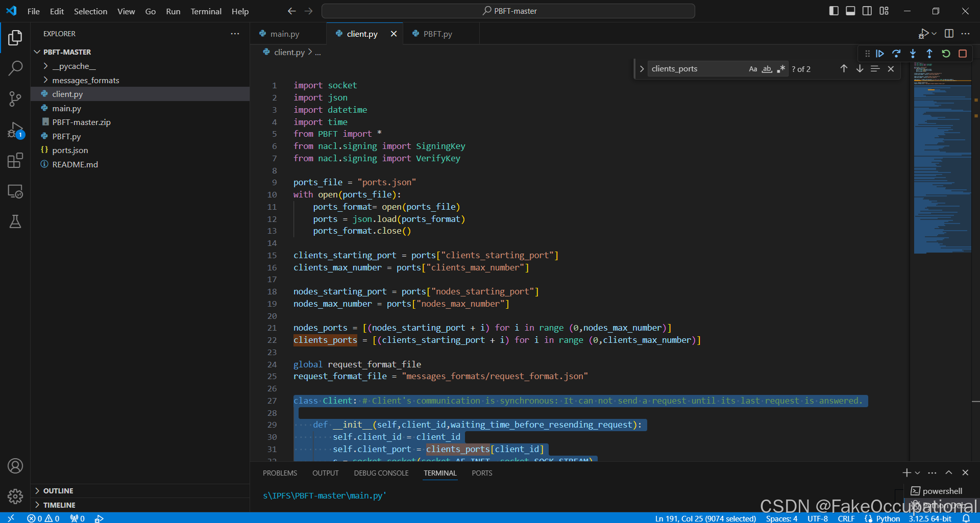Click the clients_ports find input field
This screenshot has height=523, width=980.
coord(697,69)
